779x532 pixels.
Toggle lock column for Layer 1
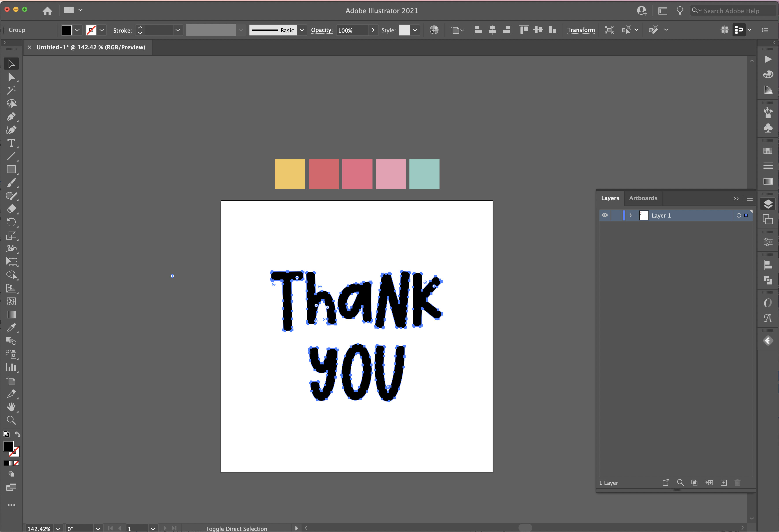point(616,215)
